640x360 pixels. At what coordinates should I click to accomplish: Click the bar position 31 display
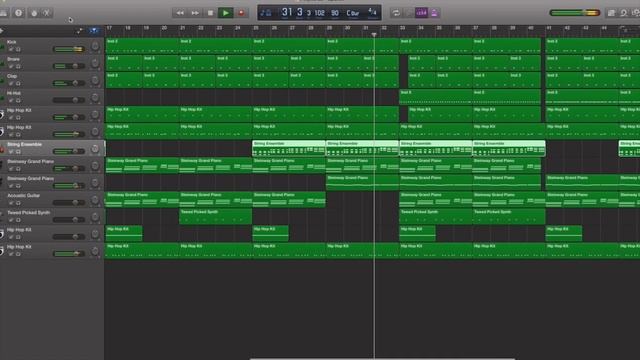(x=287, y=12)
